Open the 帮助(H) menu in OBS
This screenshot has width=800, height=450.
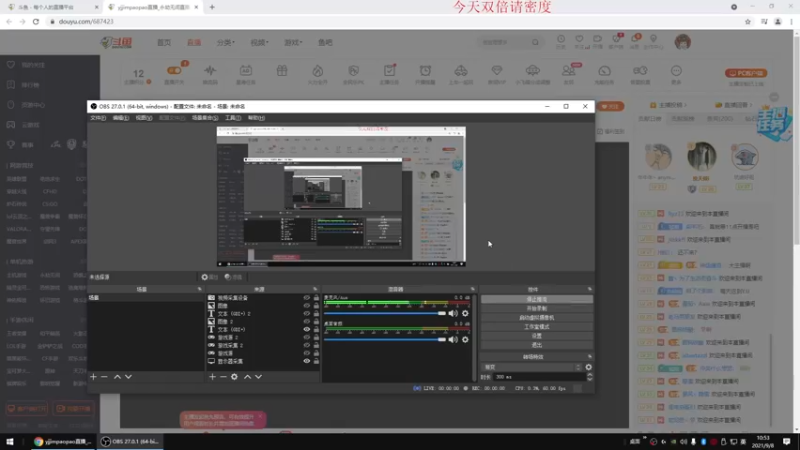[x=256, y=118]
